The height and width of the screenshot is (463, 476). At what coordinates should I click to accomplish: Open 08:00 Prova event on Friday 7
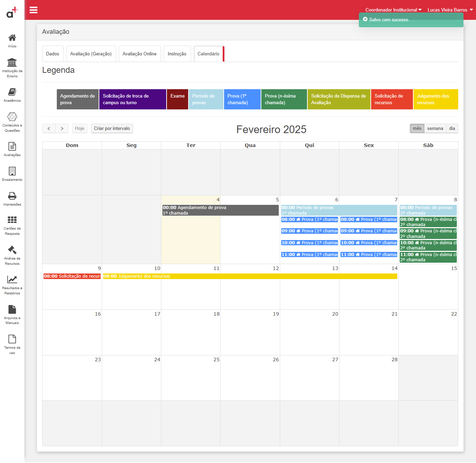pos(369,219)
